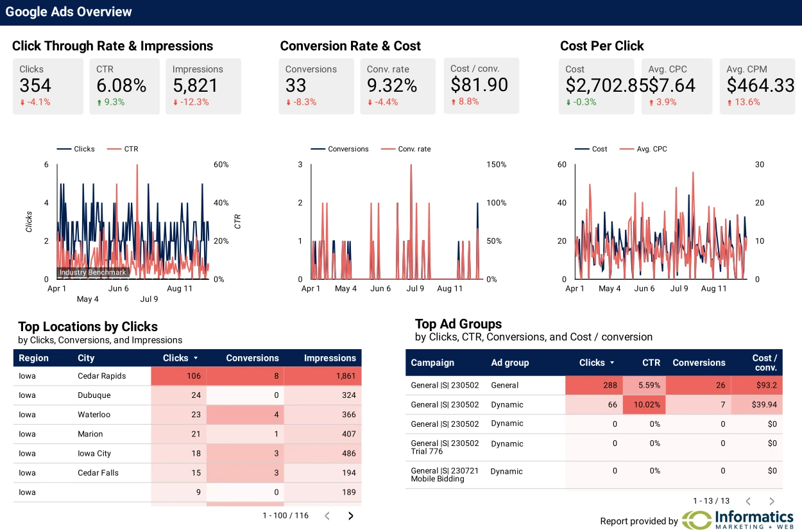
Task: Click the 5.59% CTR cell
Action: point(644,385)
